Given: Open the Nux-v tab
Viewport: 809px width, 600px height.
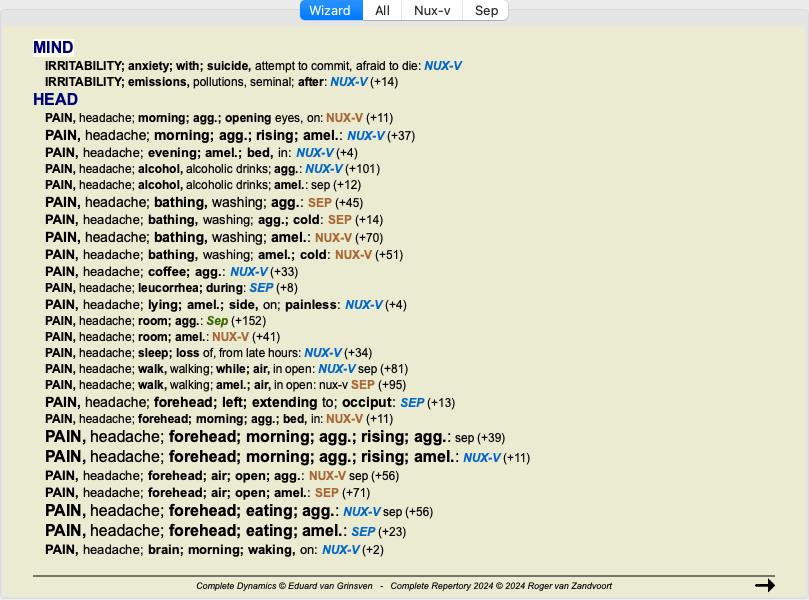Looking at the screenshot, I should pyautogui.click(x=432, y=10).
